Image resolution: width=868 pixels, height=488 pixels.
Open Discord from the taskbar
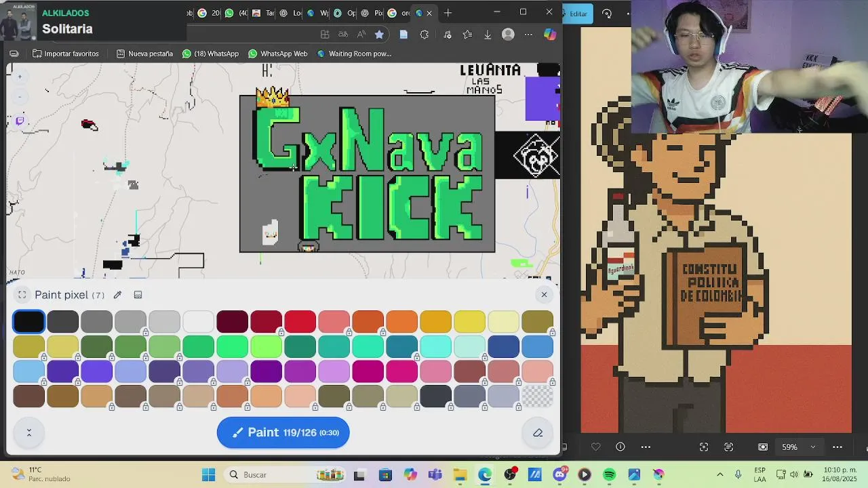tap(559, 474)
